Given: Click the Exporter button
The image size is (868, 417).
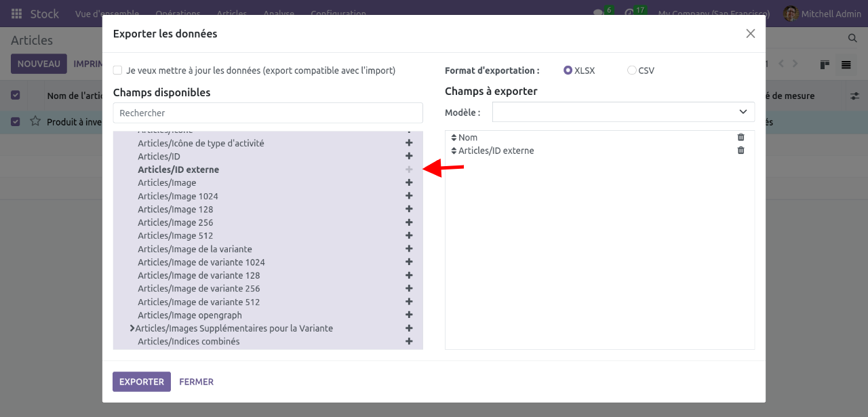Looking at the screenshot, I should tap(141, 382).
